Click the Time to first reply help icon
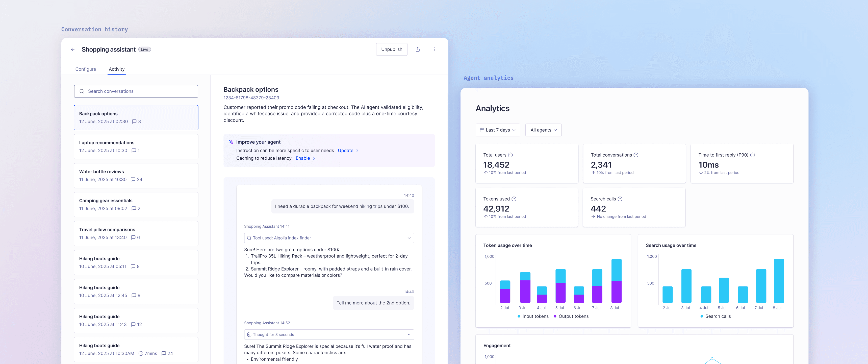 point(752,155)
